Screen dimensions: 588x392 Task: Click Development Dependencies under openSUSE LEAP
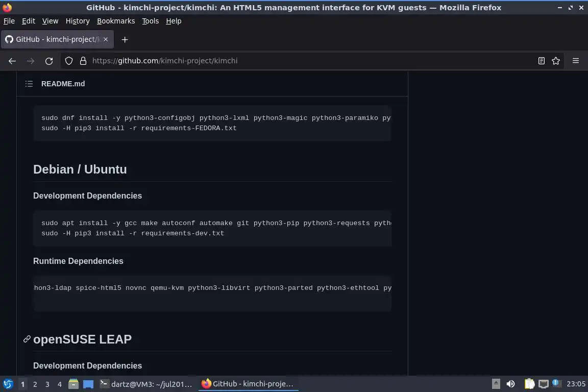click(x=87, y=366)
